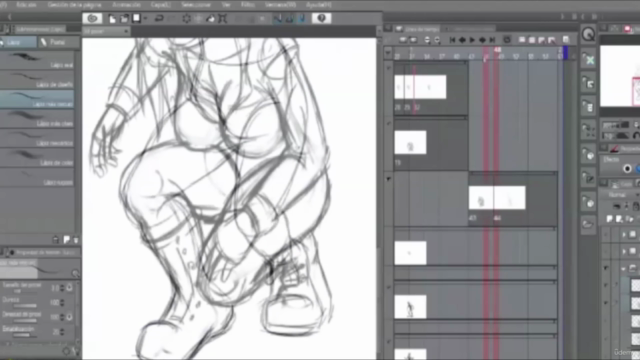Click the Open file toolbar icon
This screenshot has height=360, width=640.
click(x=124, y=18)
